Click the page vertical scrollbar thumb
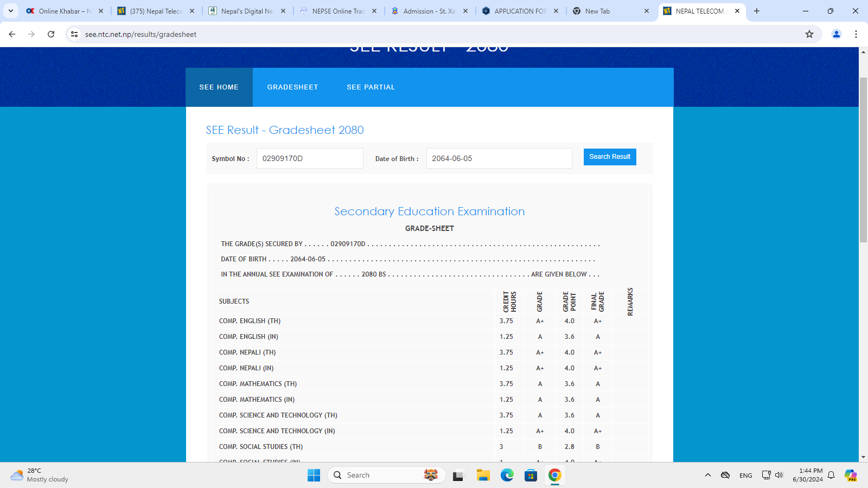 tap(863, 160)
